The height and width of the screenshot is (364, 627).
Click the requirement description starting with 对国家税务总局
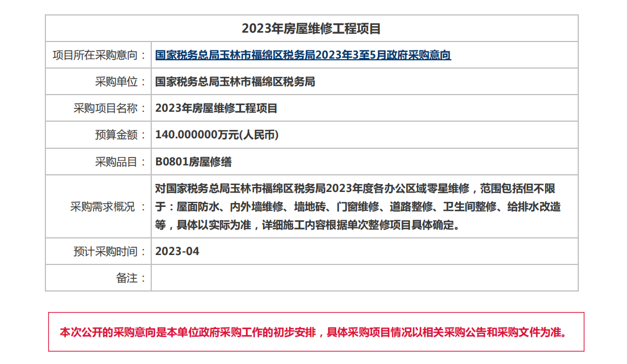(358, 206)
